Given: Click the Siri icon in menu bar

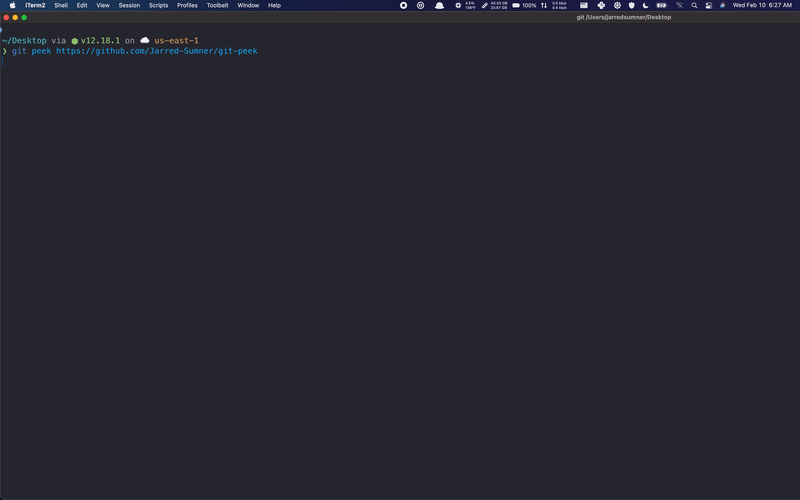Looking at the screenshot, I should coord(722,5).
